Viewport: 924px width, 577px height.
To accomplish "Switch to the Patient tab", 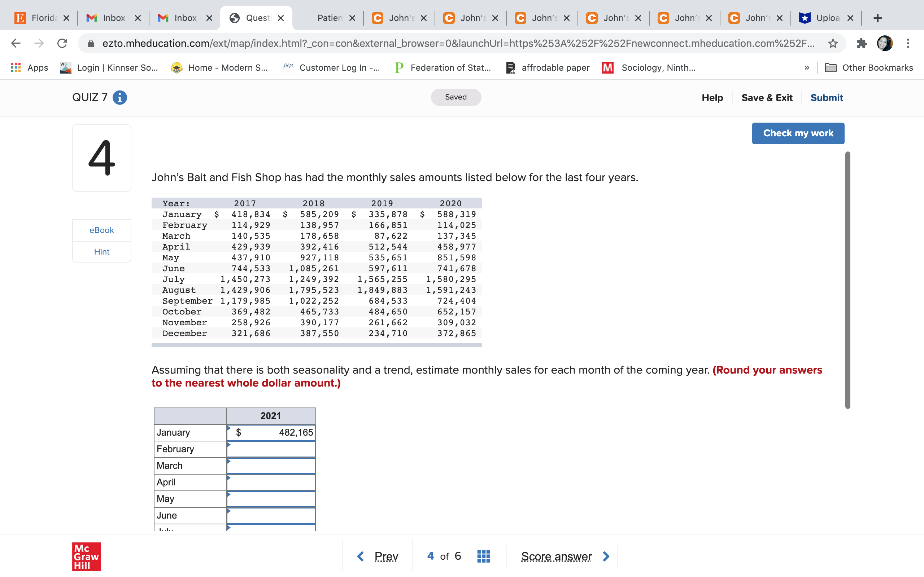I will pos(330,18).
